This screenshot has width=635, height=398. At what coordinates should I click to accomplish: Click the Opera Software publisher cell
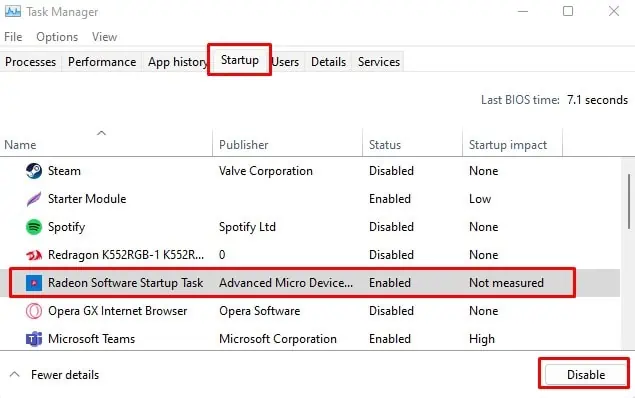coord(260,311)
